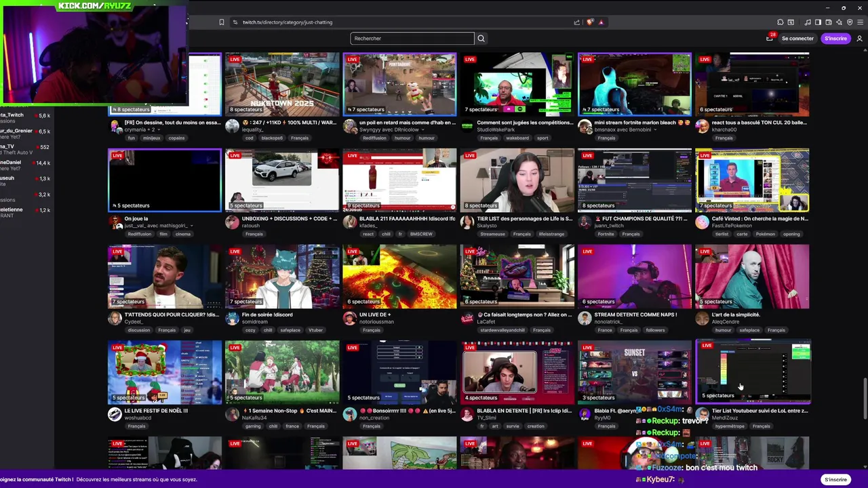
Task: Open site information icon in address bar
Action: (x=235, y=22)
